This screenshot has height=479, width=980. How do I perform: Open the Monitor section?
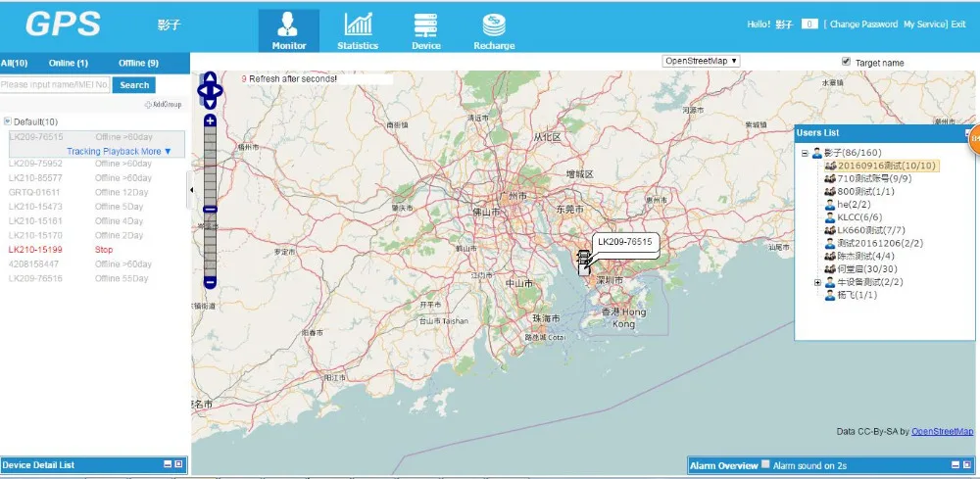click(289, 30)
